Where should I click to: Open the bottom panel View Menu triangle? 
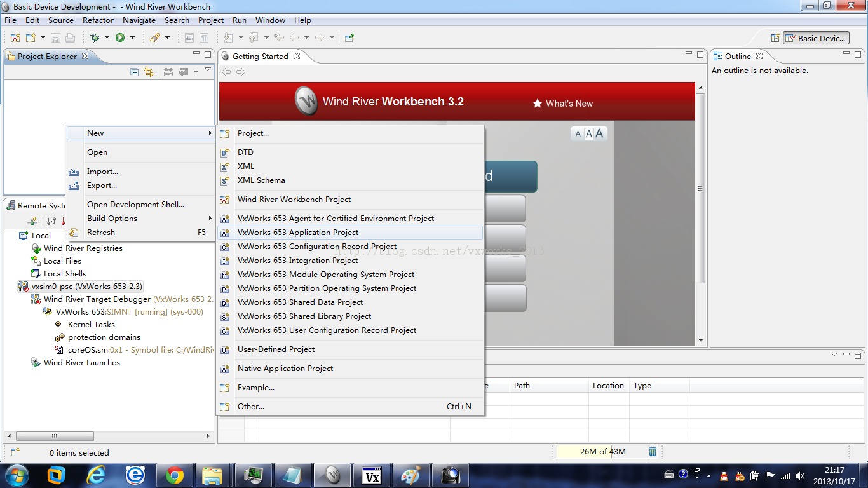(835, 355)
